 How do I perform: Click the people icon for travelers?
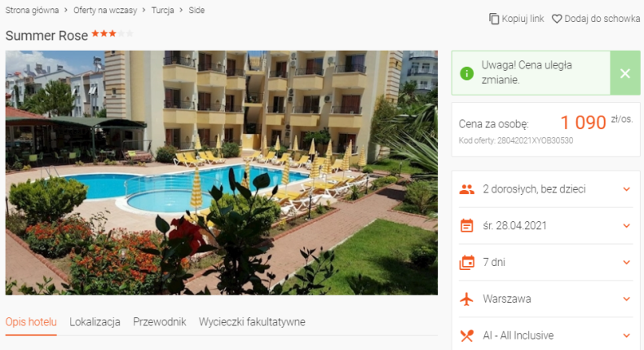point(467,189)
